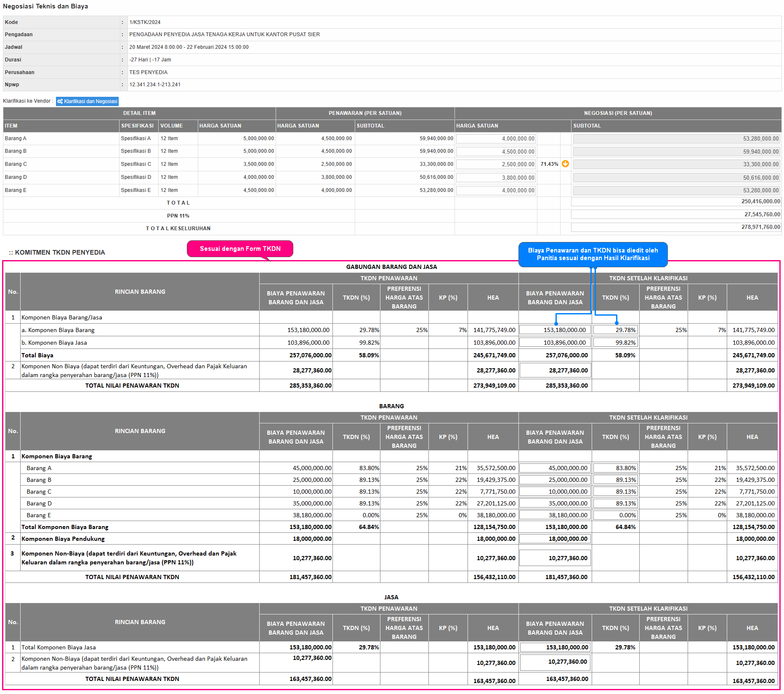The image size is (784, 694).
Task: Edit Barang A clarified cost field 45,000,000.00
Action: click(555, 468)
